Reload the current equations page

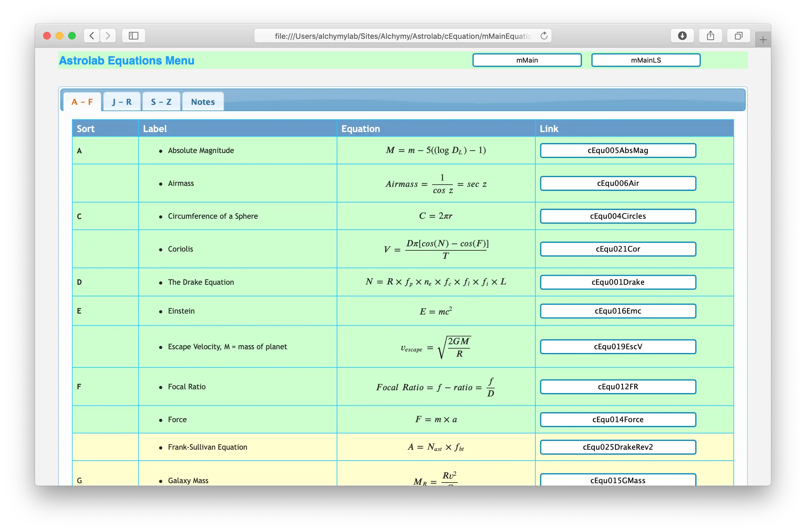click(546, 36)
